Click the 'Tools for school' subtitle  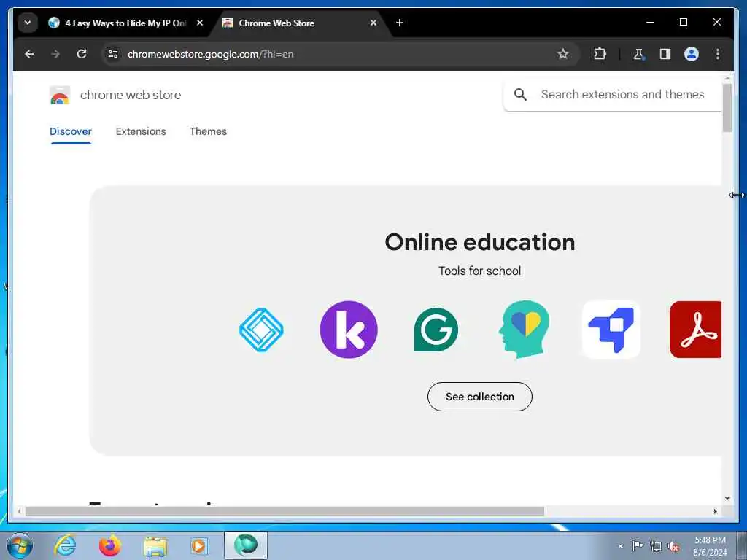tap(480, 271)
